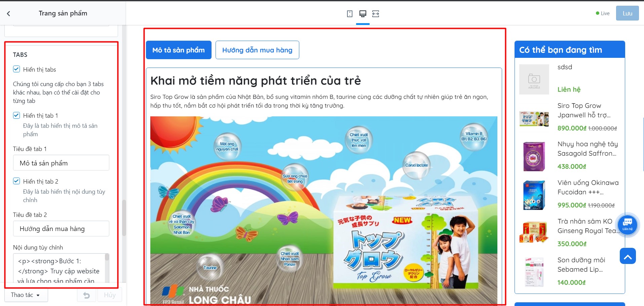
Task: Switch to full-width preview icon
Action: (x=376, y=14)
